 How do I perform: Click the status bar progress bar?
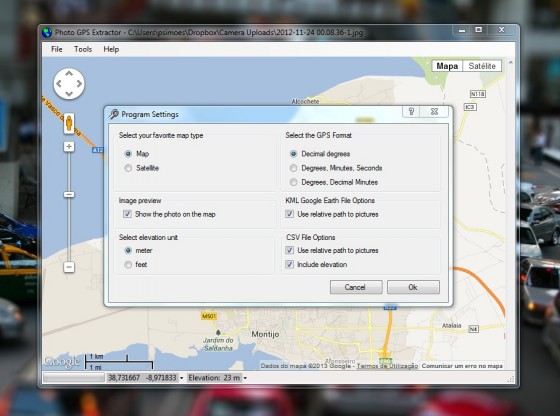pos(74,378)
